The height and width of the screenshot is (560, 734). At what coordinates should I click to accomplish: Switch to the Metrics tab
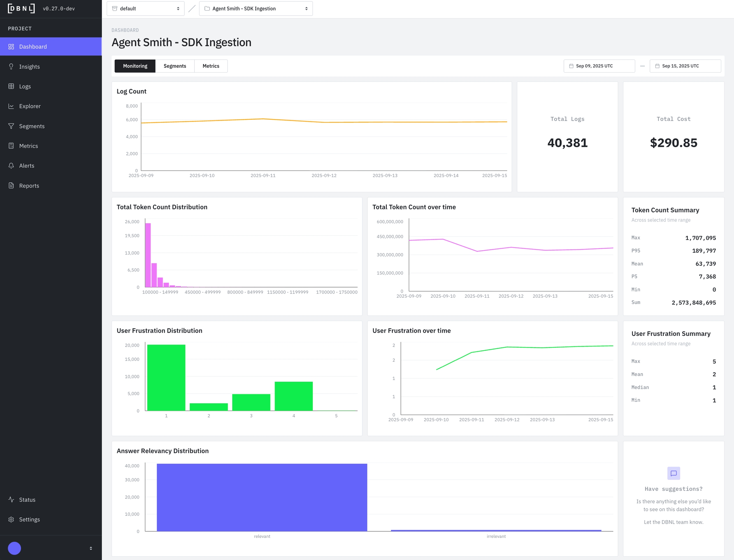pyautogui.click(x=211, y=66)
